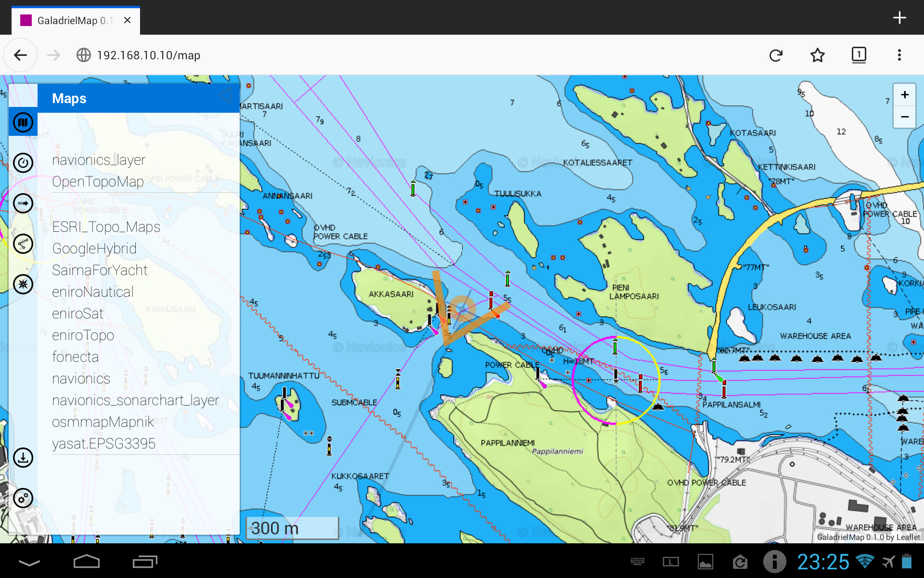This screenshot has height=578, width=924.
Task: Open a new tab with plus button
Action: click(x=899, y=18)
